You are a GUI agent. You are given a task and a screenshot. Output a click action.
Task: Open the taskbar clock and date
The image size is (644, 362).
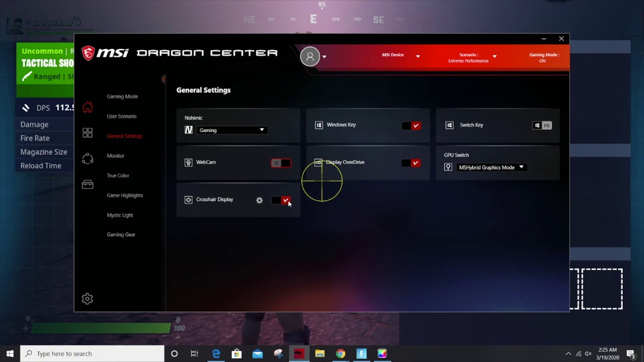pyautogui.click(x=608, y=353)
